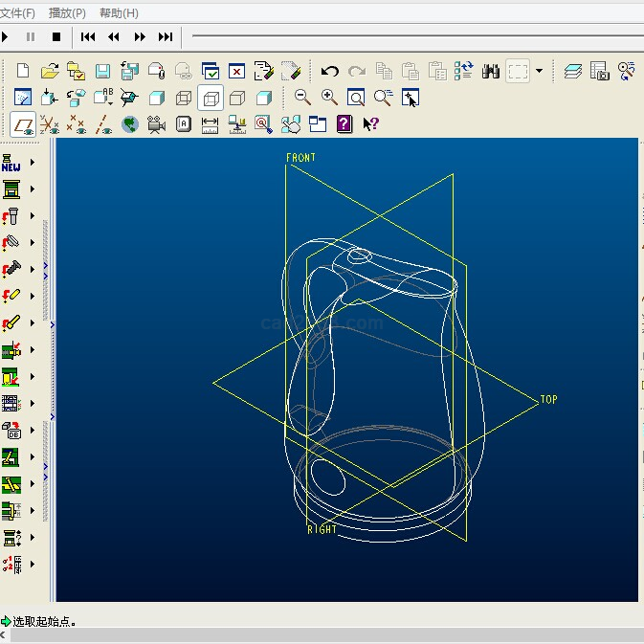The height and width of the screenshot is (644, 644).
Task: Expand the DB tool flyout arrow
Action: [33, 430]
